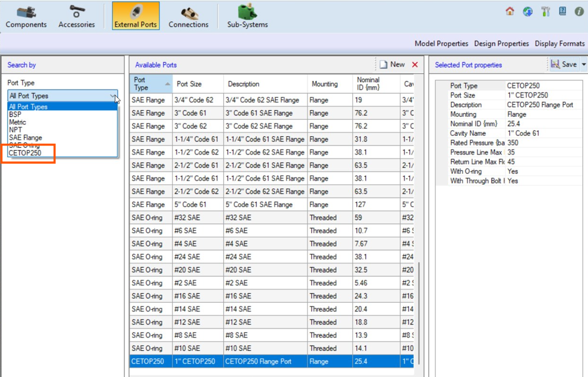The width and height of the screenshot is (588, 377).
Task: Expand the Save button dropdown arrow
Action: coord(584,65)
